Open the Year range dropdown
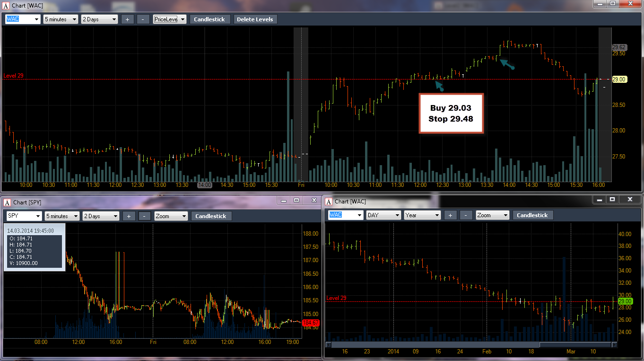This screenshot has width=644, height=361. pos(422,215)
